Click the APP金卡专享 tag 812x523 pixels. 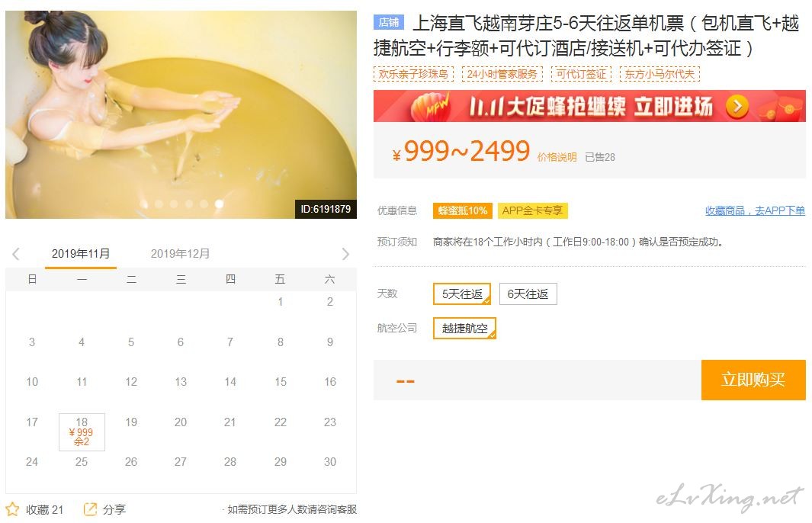(532, 210)
